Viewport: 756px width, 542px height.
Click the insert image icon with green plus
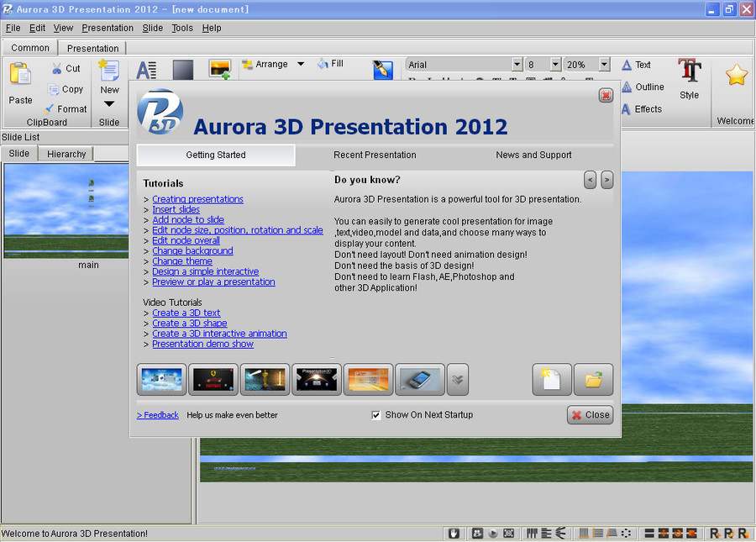[x=220, y=70]
